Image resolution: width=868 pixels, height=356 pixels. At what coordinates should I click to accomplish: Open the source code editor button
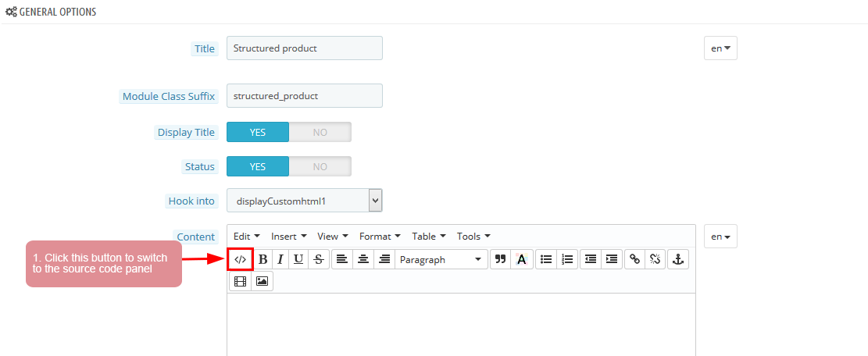241,259
